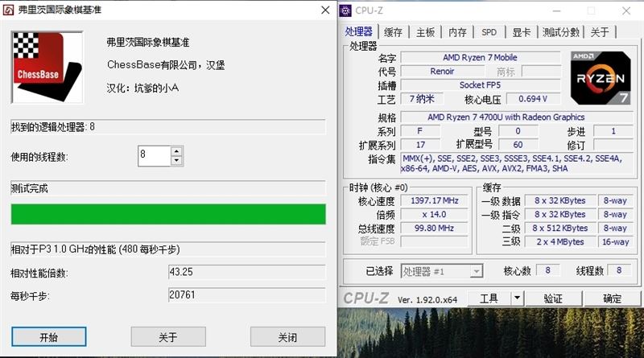Open the 测試分數 tab in CPU-Z
This screenshot has height=358, width=644.
tap(560, 32)
